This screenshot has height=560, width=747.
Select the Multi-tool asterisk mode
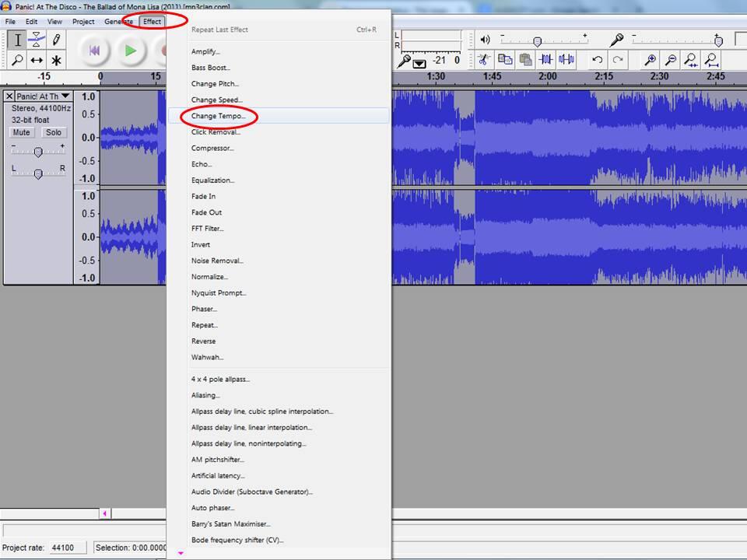coord(56,60)
